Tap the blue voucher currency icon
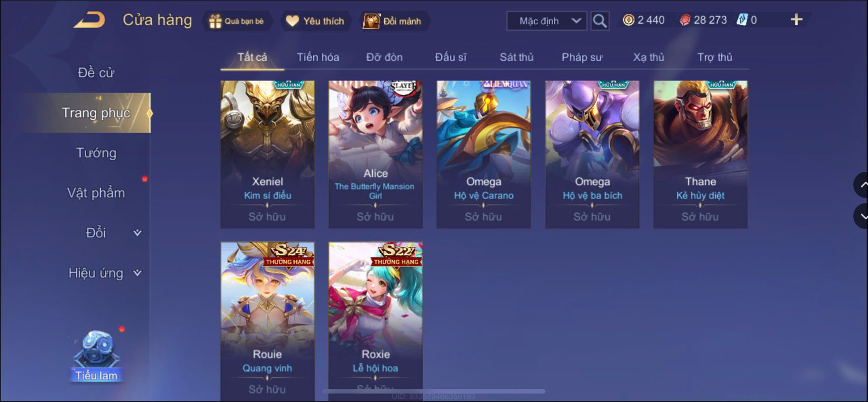The height and width of the screenshot is (402, 868). pos(742,20)
